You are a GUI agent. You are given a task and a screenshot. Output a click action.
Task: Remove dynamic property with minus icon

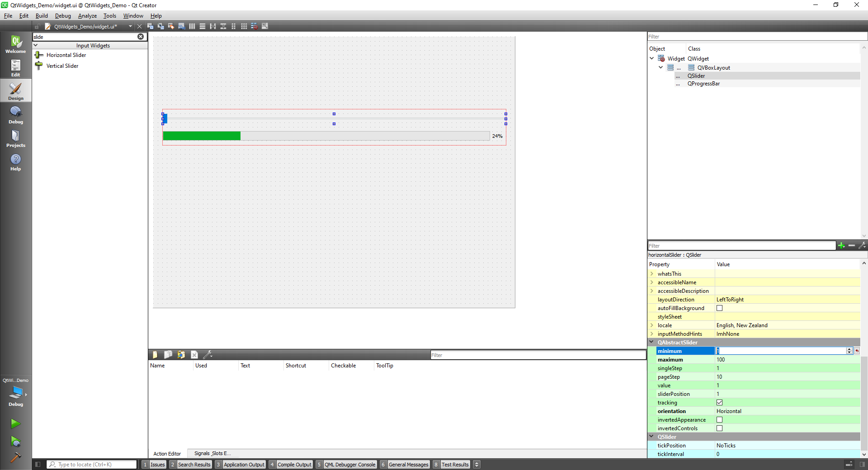852,245
